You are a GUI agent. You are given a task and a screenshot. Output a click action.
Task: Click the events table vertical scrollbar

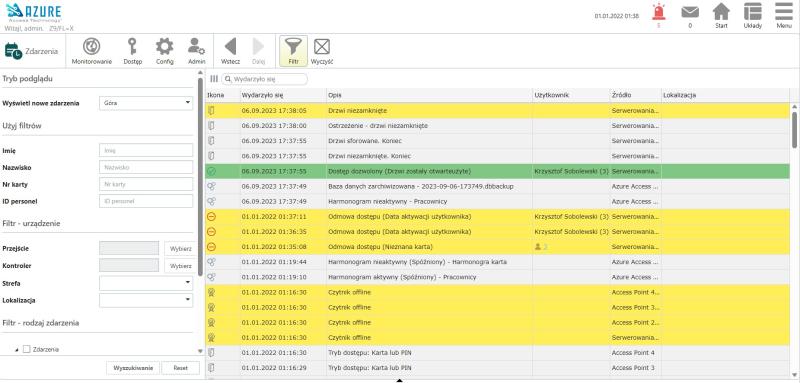(794, 129)
